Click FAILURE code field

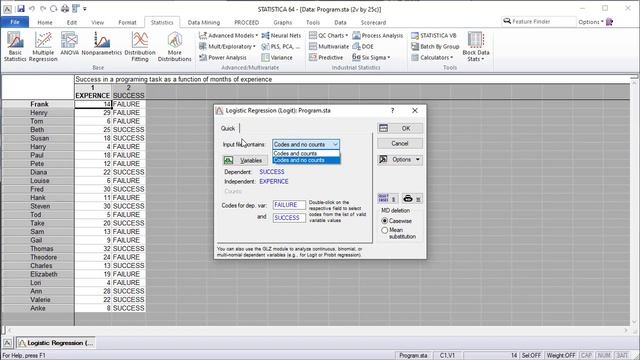click(289, 205)
